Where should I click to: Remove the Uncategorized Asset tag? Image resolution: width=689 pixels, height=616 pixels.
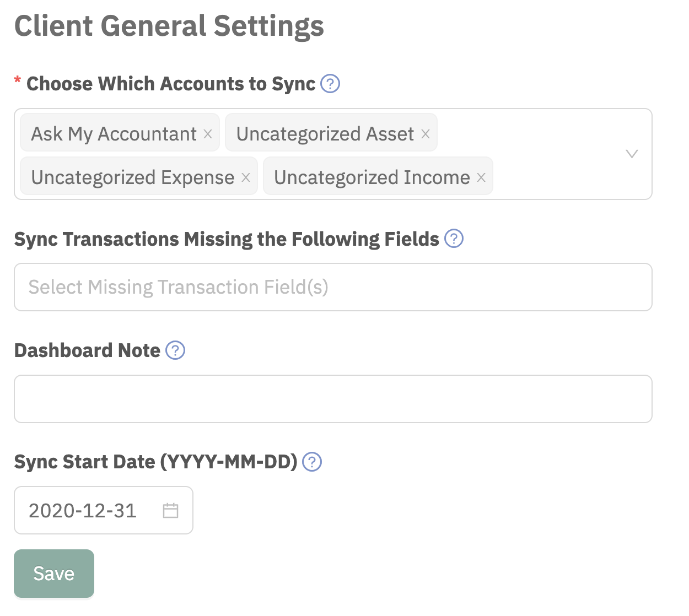(x=426, y=133)
